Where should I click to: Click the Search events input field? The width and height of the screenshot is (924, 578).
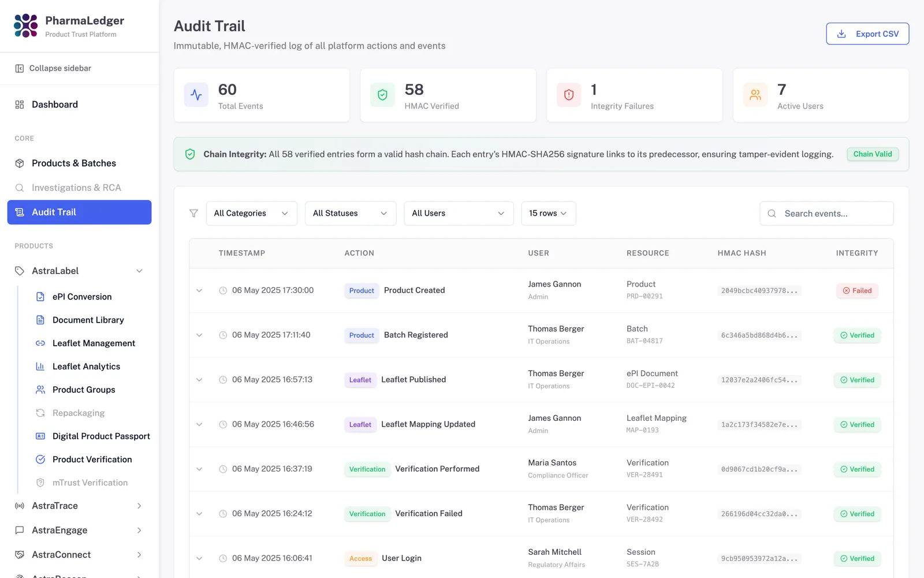click(x=826, y=213)
